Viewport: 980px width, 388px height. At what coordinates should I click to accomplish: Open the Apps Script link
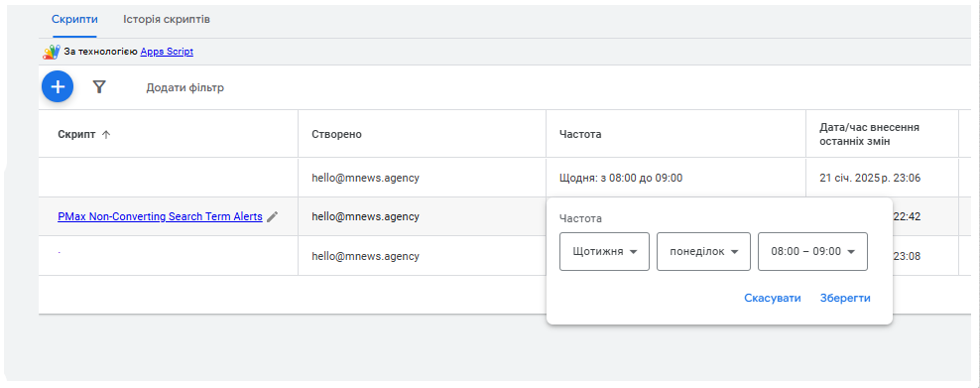pyautogui.click(x=167, y=52)
